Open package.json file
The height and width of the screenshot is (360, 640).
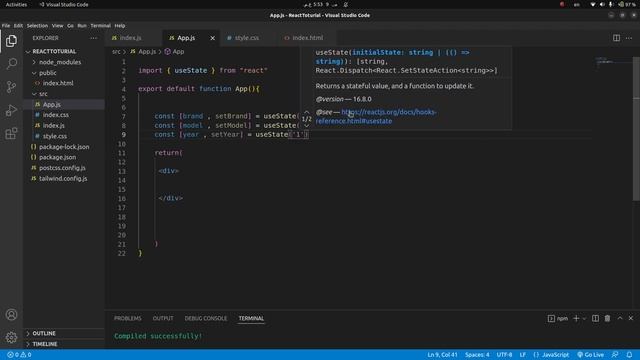tap(57, 157)
